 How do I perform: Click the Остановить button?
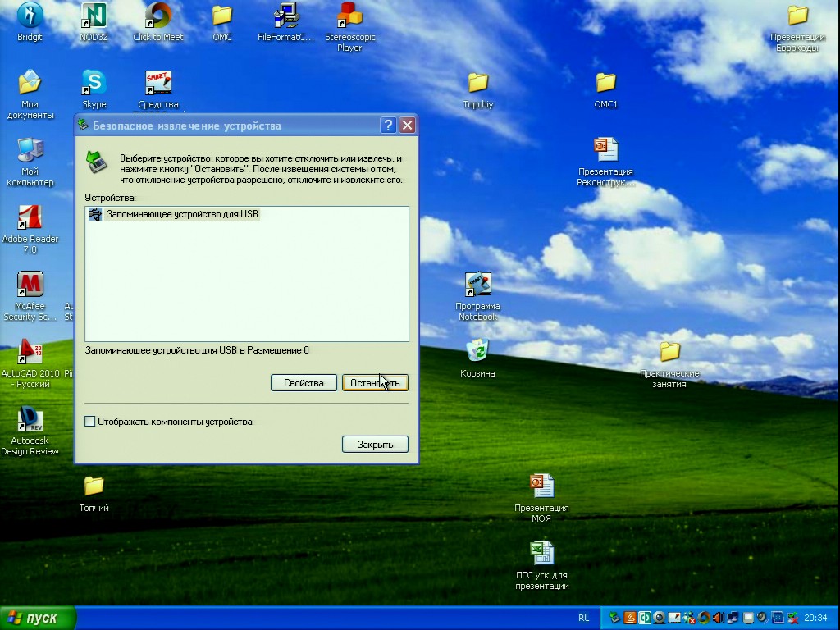click(375, 382)
